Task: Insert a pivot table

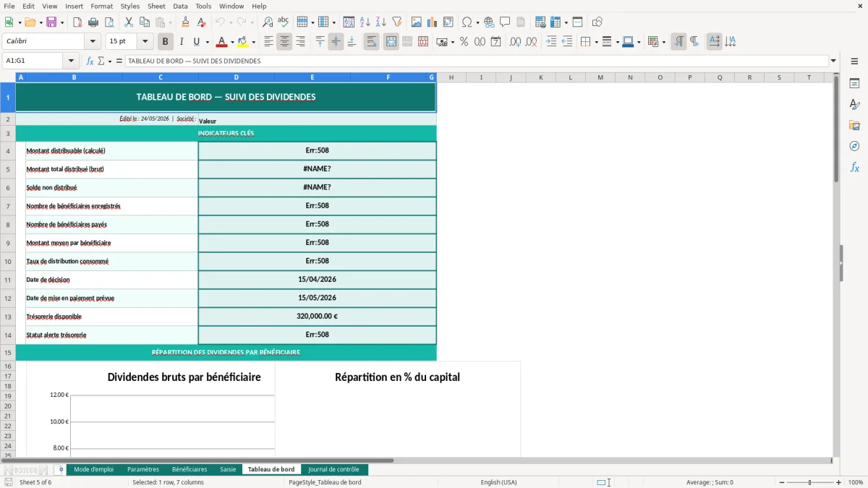Action: point(448,22)
